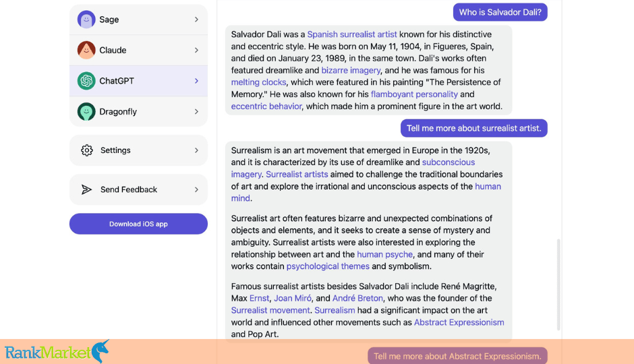Open the Settings gear icon

coord(86,150)
